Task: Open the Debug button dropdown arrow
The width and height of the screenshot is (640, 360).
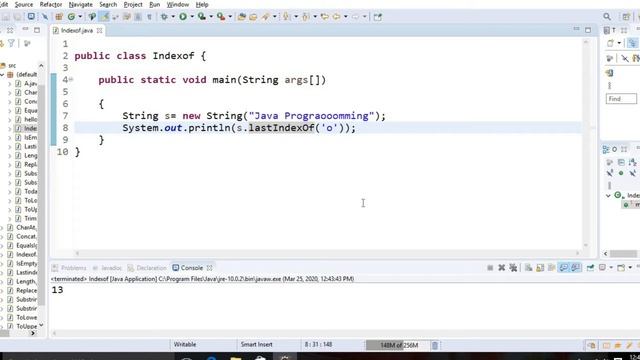Action: [173, 17]
